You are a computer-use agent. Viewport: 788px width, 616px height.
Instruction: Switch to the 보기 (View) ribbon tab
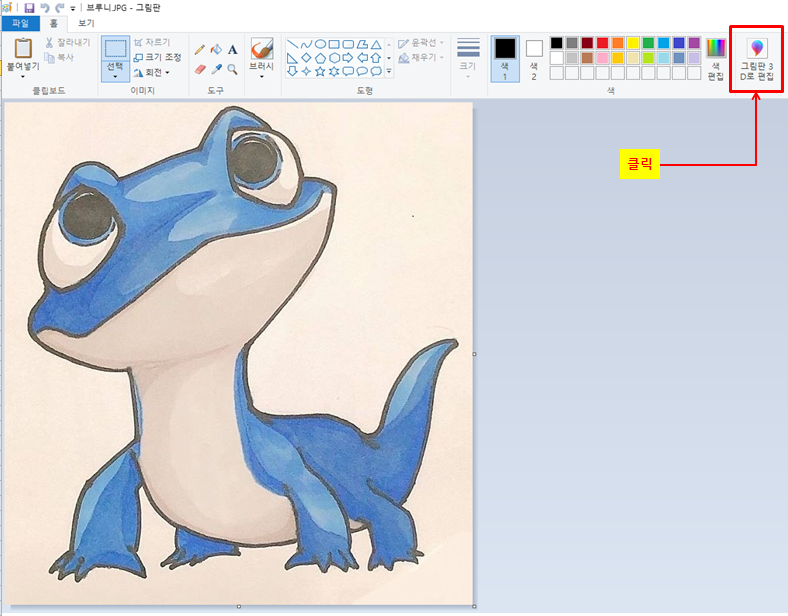pyautogui.click(x=86, y=23)
